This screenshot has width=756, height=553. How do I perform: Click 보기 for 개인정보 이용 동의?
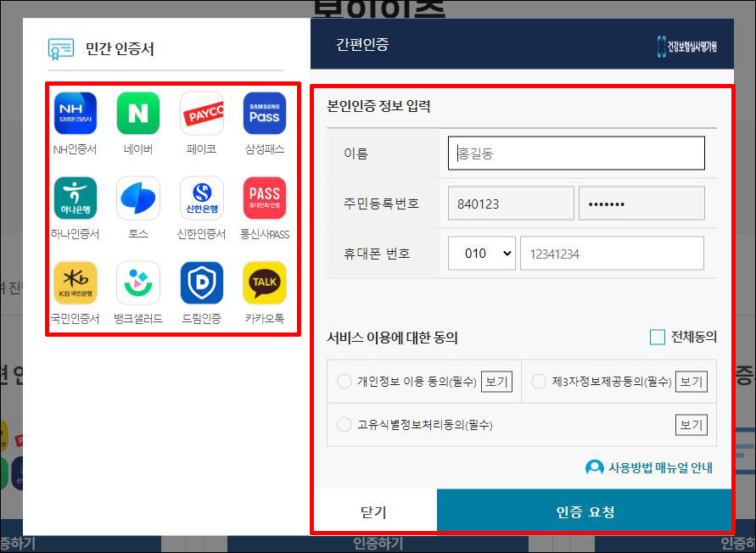(496, 382)
